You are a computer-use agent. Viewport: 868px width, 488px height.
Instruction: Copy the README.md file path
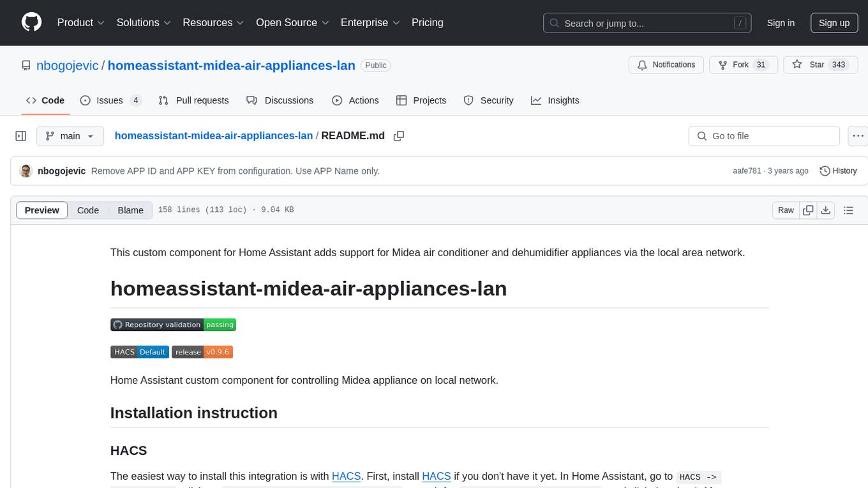click(x=399, y=136)
